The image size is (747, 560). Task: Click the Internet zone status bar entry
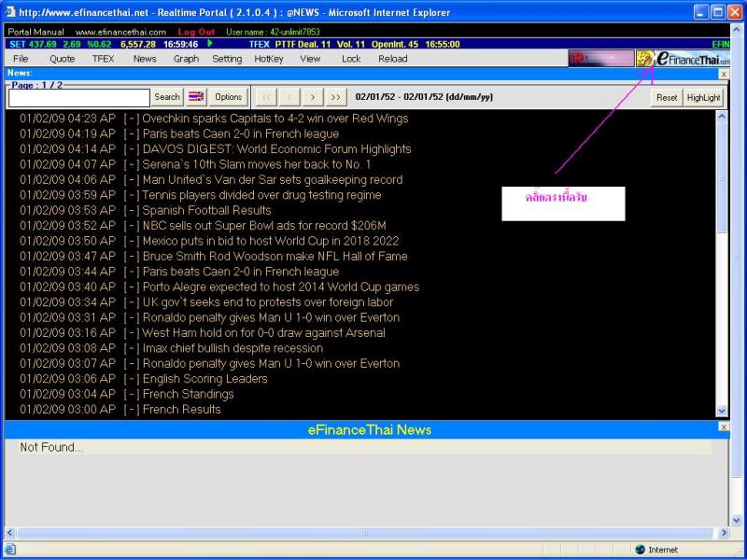pyautogui.click(x=657, y=550)
